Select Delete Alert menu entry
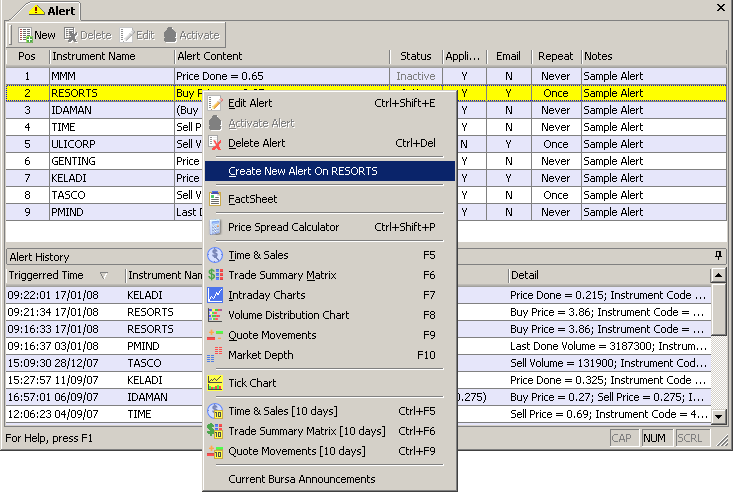Screen dimensions: 734x492 click(x=330, y=143)
